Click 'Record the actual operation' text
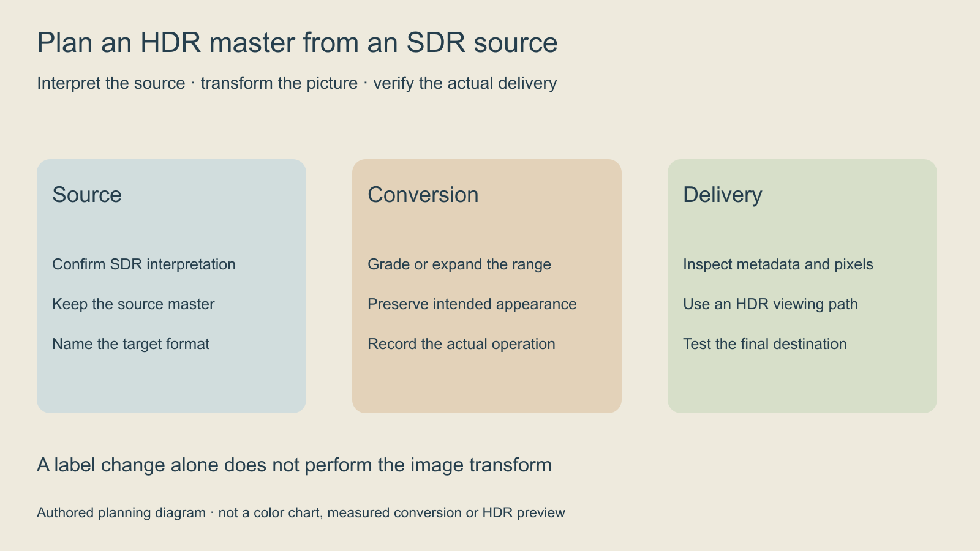980x551 pixels. click(x=461, y=344)
